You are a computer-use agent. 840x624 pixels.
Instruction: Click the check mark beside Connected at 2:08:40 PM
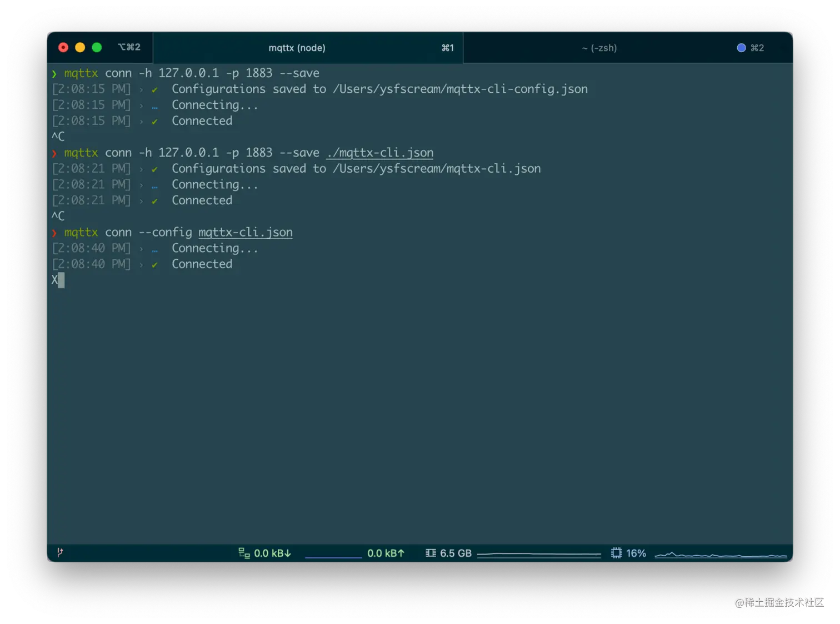click(x=154, y=265)
